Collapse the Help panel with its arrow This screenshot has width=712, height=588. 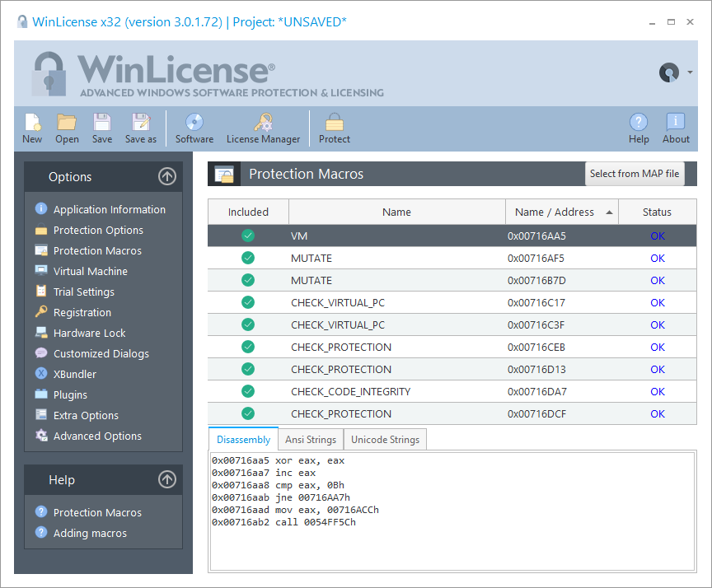click(x=167, y=479)
